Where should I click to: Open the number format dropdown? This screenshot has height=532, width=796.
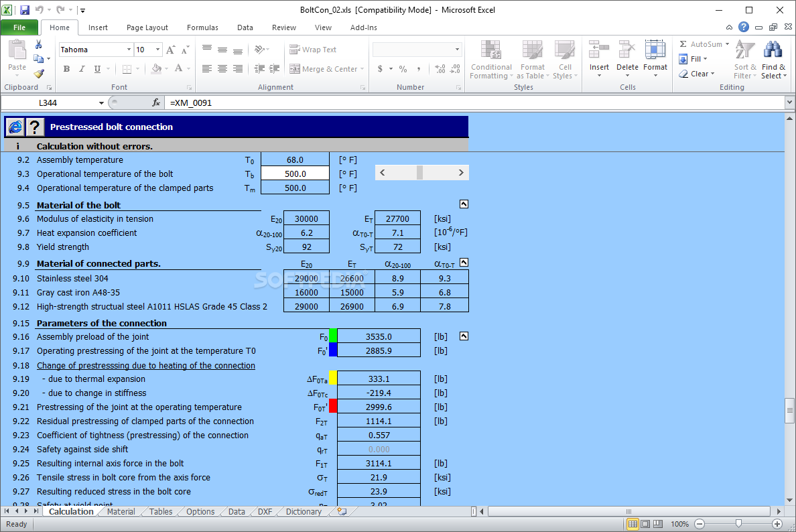457,49
